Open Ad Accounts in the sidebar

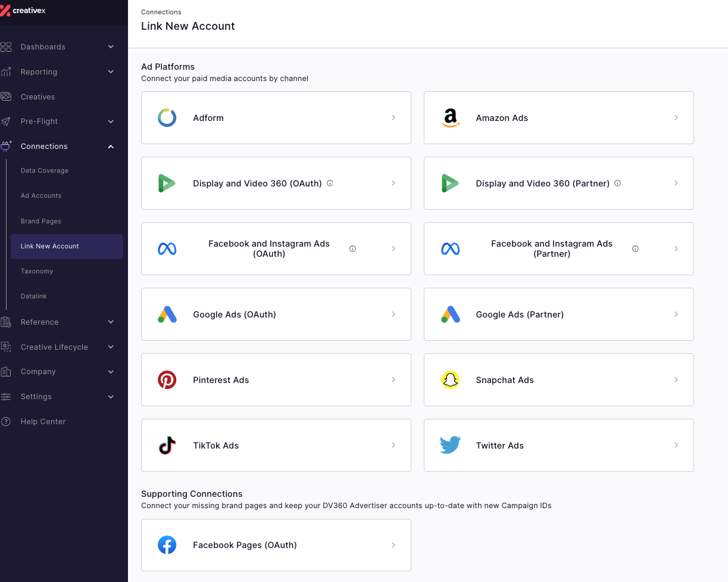click(41, 196)
